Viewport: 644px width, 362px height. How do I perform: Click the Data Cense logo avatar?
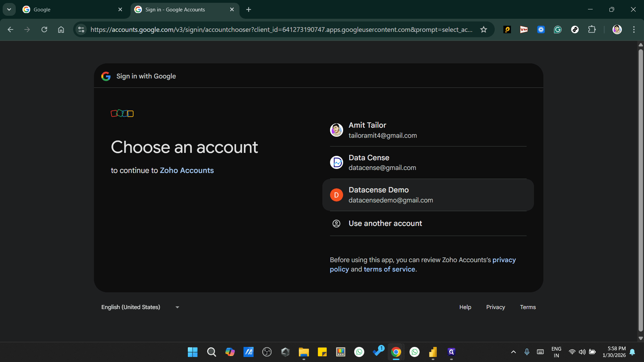pyautogui.click(x=336, y=163)
